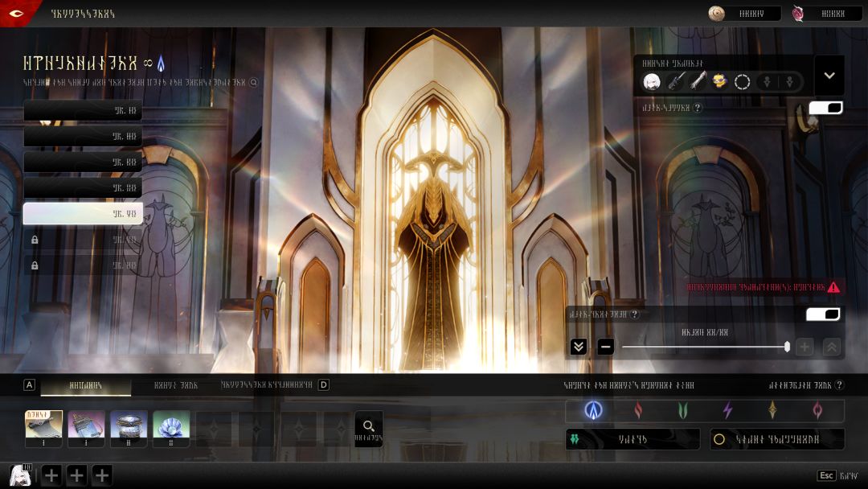The width and height of the screenshot is (868, 489).
Task: Click the Esc back button
Action: (x=826, y=475)
